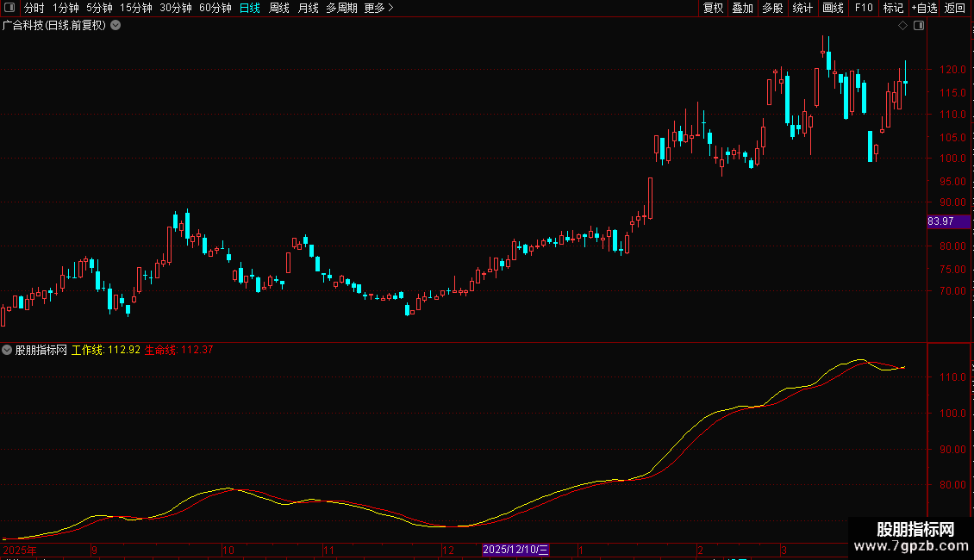This screenshot has width=974, height=560.
Task: Toggle the panel layout icon above price axis
Action: 919,26
